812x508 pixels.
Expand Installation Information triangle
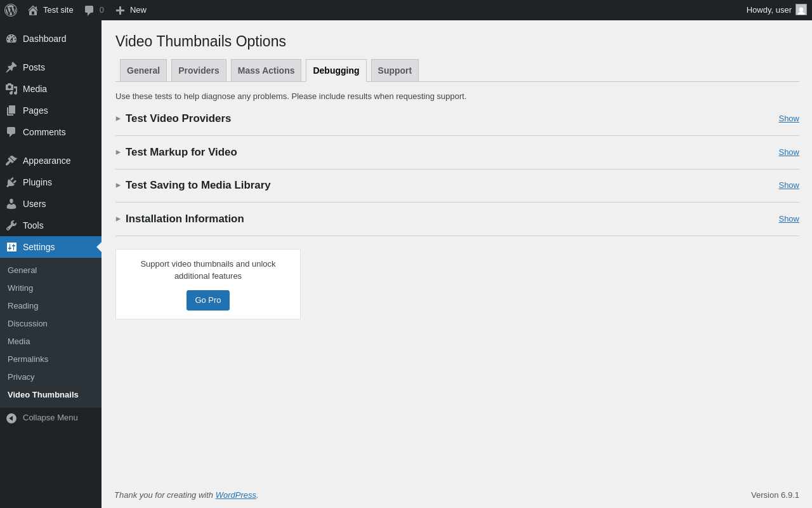point(118,219)
